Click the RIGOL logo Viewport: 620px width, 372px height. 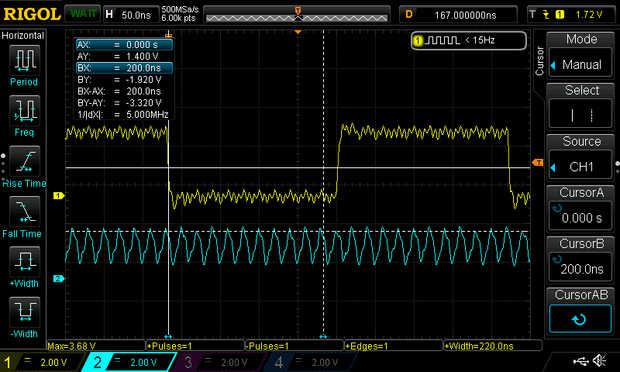pos(32,14)
